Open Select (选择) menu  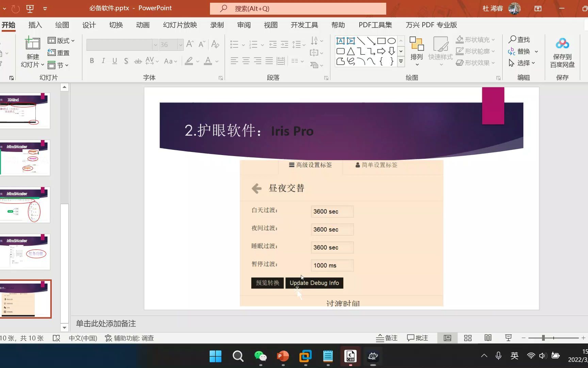coord(522,63)
